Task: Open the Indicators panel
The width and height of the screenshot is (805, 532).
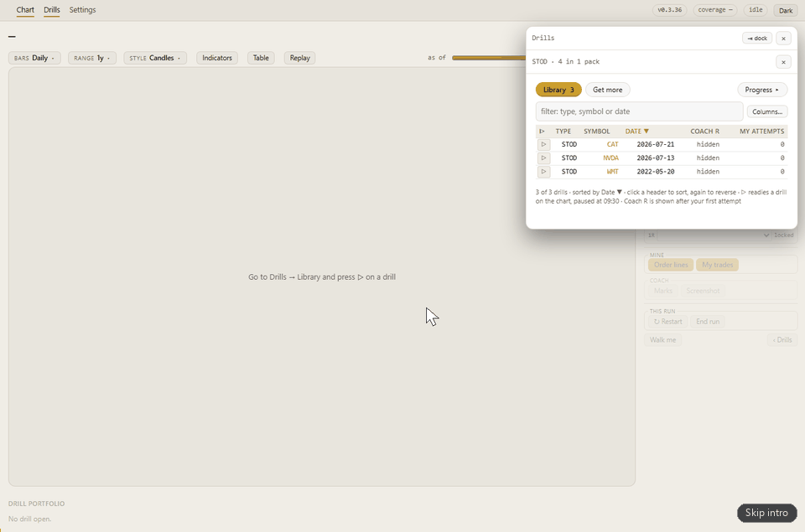Action: [x=217, y=58]
